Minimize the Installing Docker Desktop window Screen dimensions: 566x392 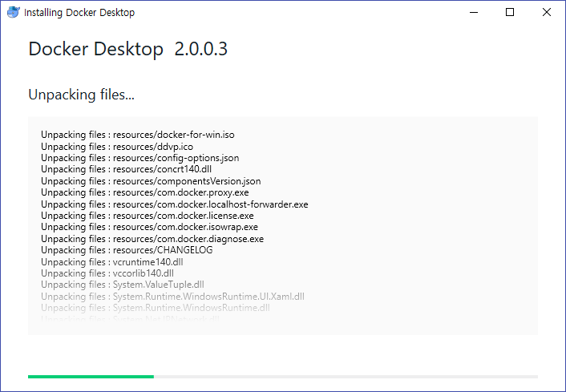point(474,12)
